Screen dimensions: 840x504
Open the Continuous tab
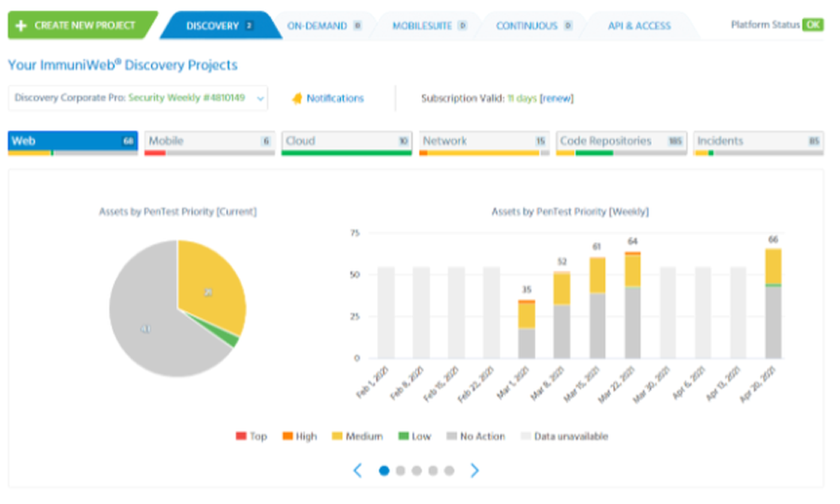tap(533, 26)
